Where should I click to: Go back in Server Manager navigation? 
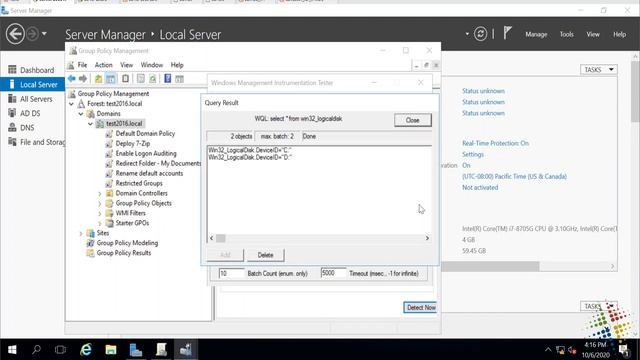point(15,33)
